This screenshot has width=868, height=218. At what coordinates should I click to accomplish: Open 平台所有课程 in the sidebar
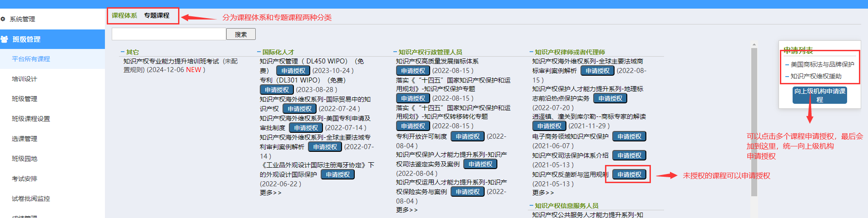31,59
